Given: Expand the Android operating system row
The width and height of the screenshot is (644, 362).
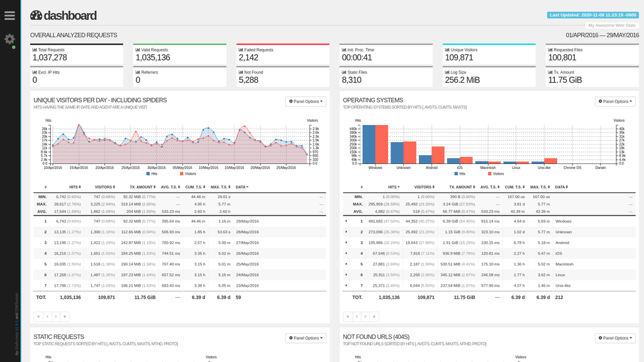Looking at the screenshot, I should [347, 243].
